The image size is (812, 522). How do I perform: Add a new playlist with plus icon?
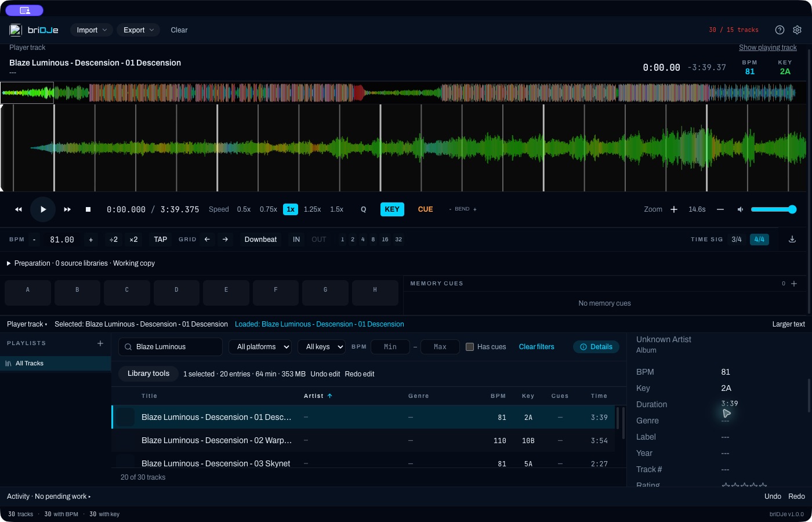100,343
